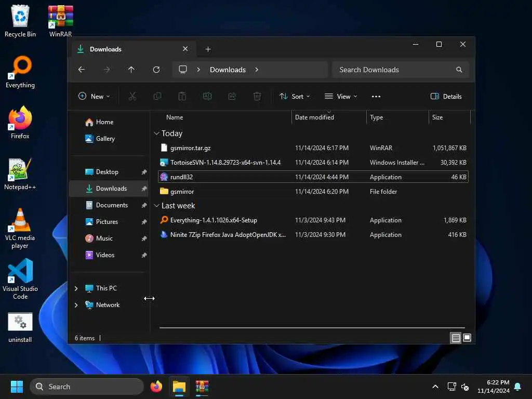Unpin Videos using its pin icon
Screen dimensions: 532x399
pos(144,255)
